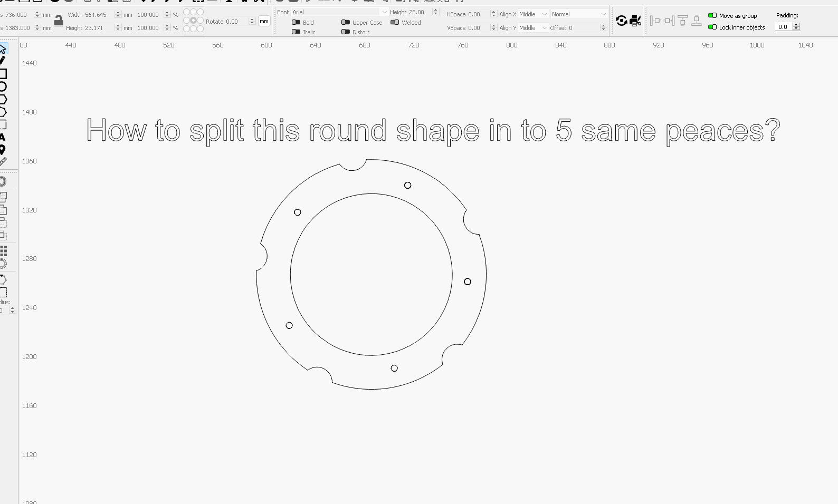Open the Normal text mode dropdown

tap(579, 14)
